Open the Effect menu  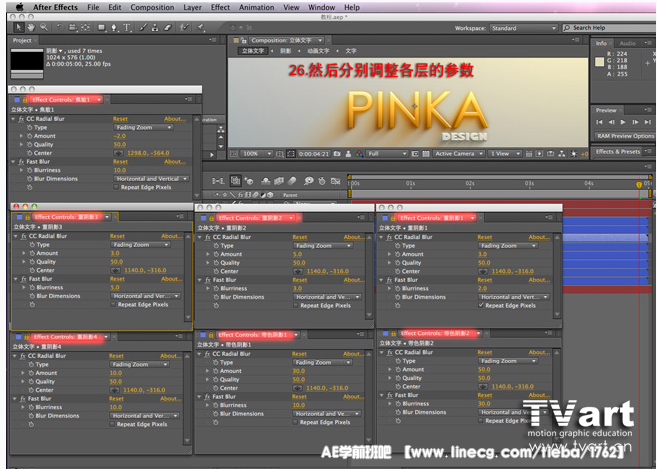(x=220, y=7)
